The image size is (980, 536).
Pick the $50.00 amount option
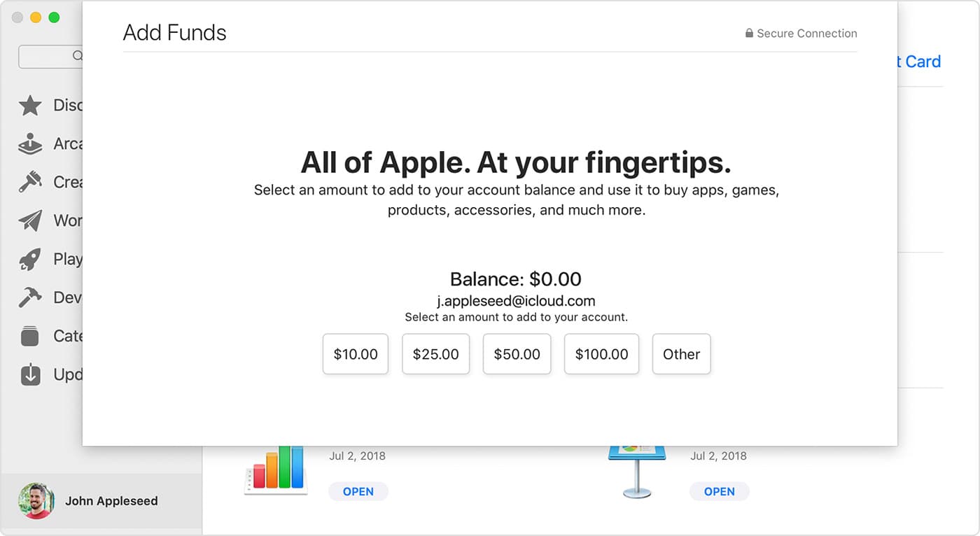[x=517, y=354]
